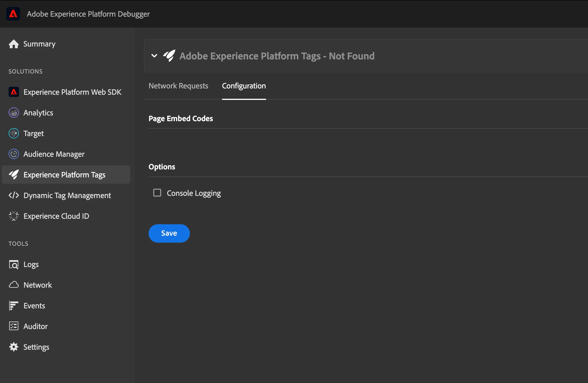Screen dimensions: 588x383
Task: Open Settings via the gear icon
Action: coord(13,347)
